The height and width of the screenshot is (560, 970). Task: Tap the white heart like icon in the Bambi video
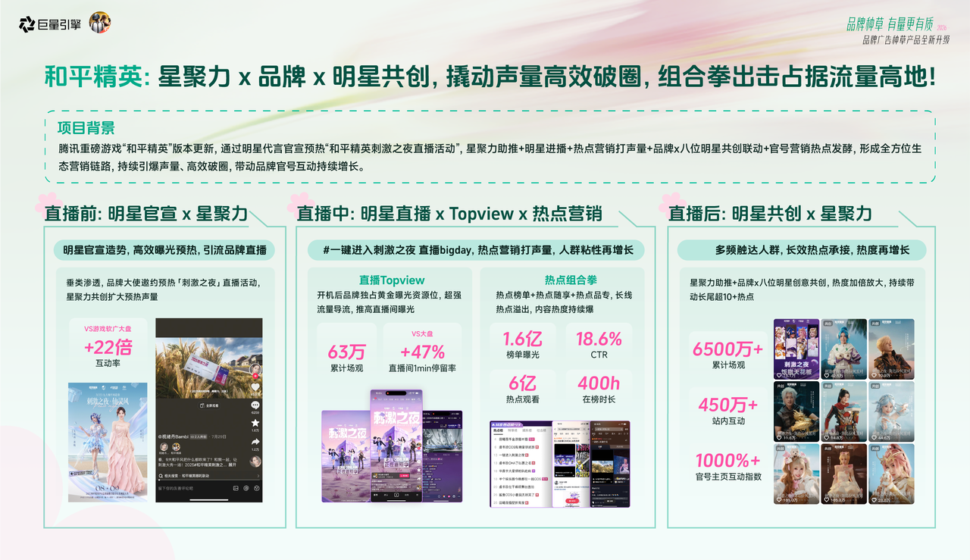click(255, 386)
